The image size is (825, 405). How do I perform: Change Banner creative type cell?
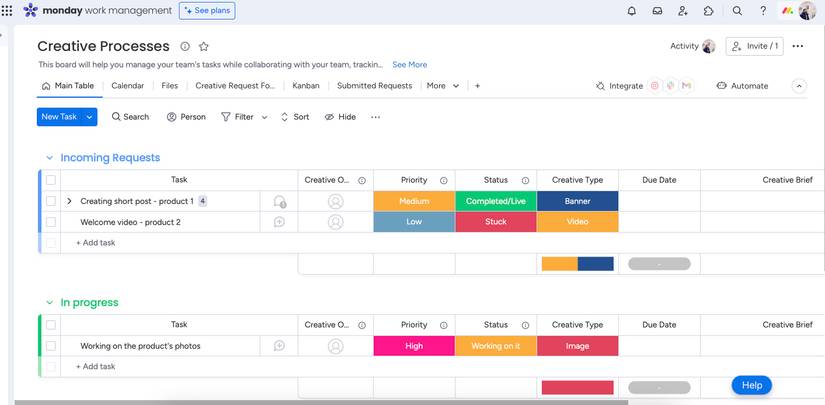pyautogui.click(x=577, y=201)
